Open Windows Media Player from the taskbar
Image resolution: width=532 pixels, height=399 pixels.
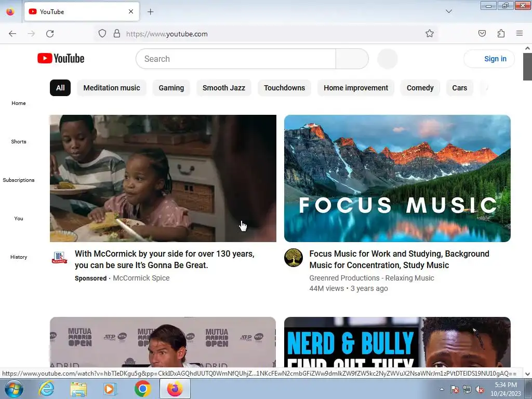tap(110, 389)
